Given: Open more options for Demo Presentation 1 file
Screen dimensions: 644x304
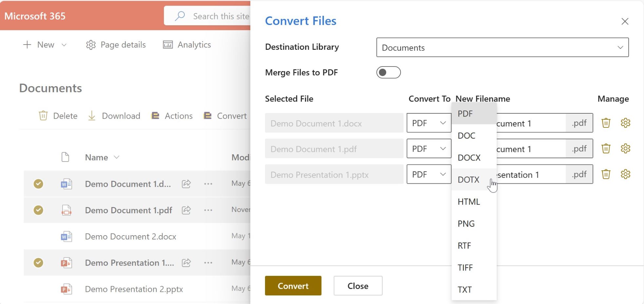Looking at the screenshot, I should [208, 263].
